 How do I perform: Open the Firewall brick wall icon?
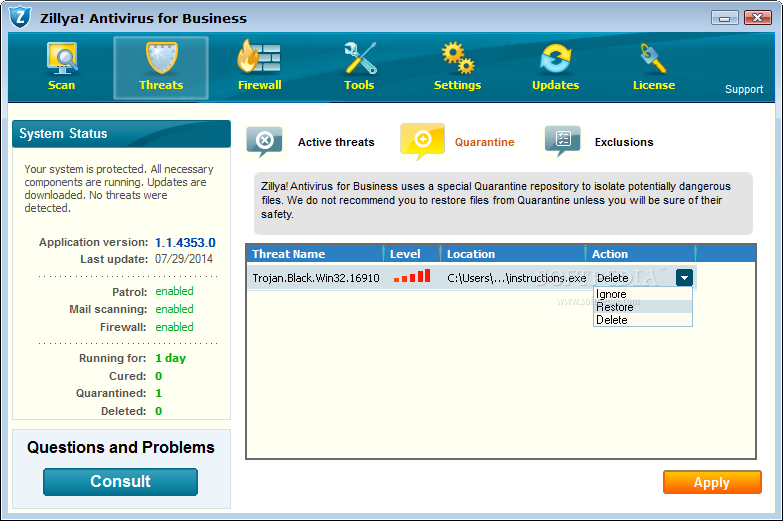259,56
